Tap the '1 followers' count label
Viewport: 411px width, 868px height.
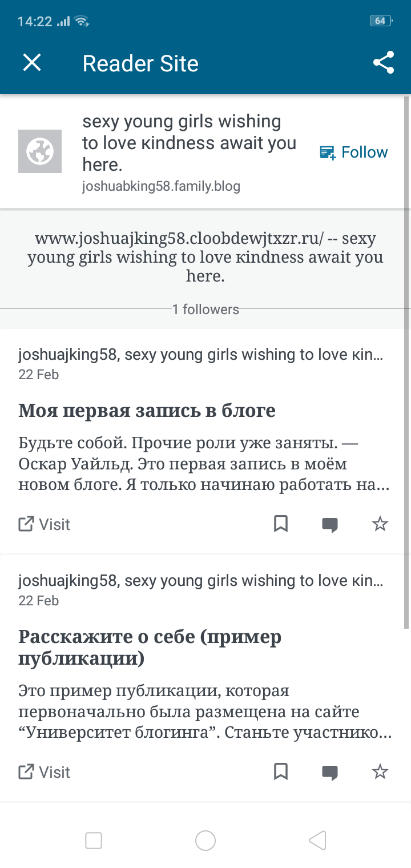pos(205,310)
